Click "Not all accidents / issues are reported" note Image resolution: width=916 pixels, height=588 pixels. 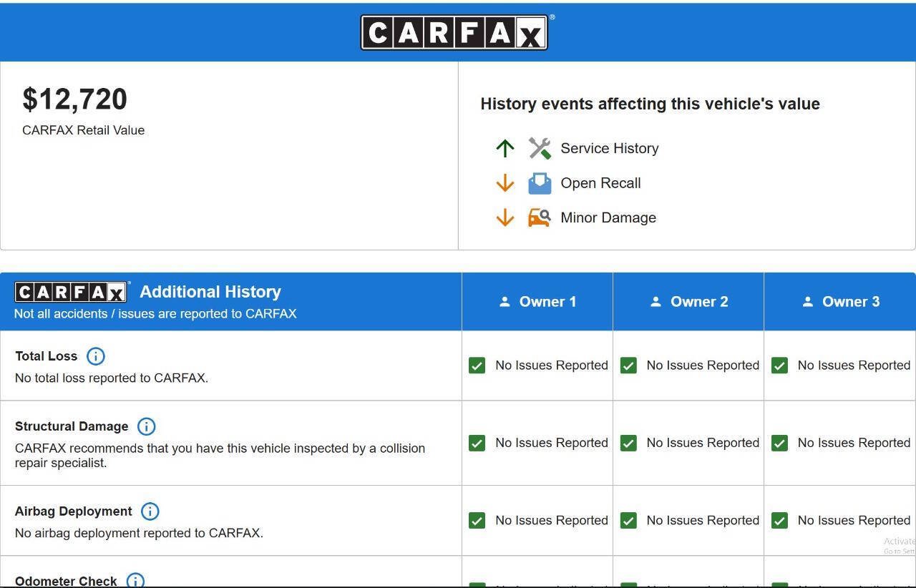click(x=155, y=313)
